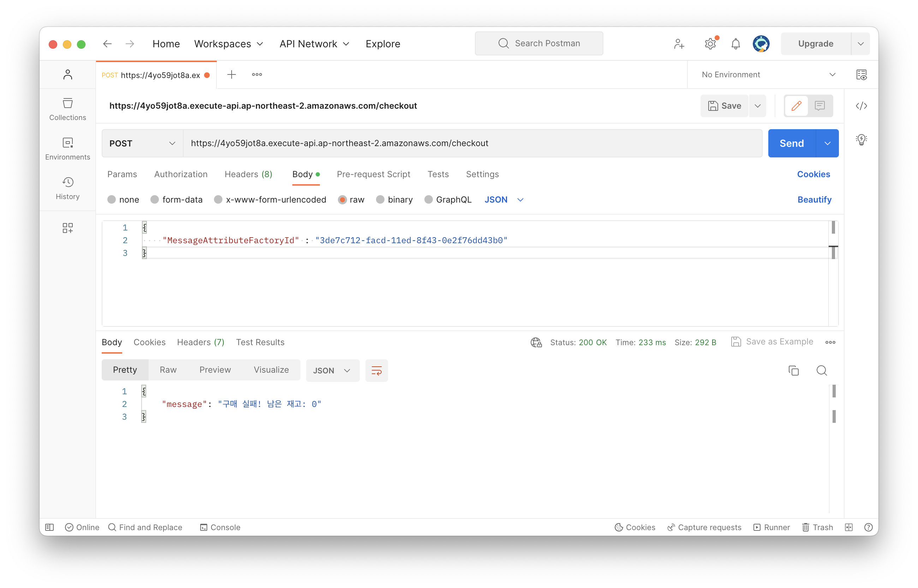Viewport: 918px width, 588px height.
Task: Switch to the Params tab
Action: tap(122, 174)
